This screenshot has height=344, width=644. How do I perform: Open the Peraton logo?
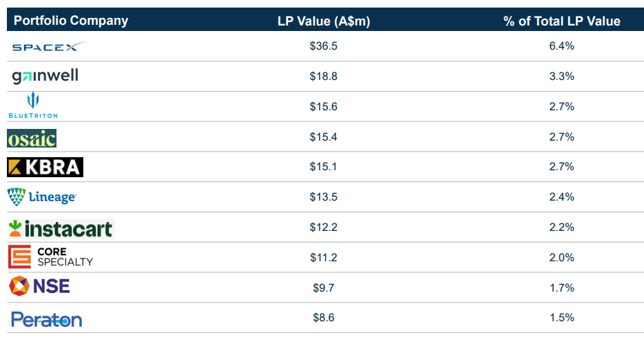(46, 319)
